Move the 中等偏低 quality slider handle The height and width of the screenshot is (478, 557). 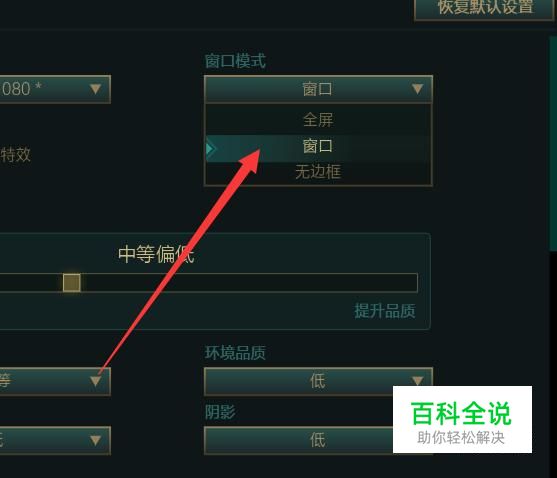point(72,283)
